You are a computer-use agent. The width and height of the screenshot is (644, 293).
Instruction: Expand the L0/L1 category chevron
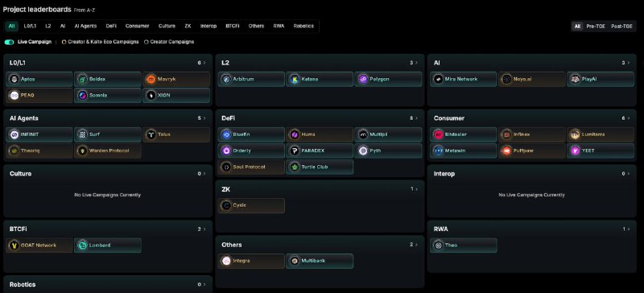[x=204, y=63]
